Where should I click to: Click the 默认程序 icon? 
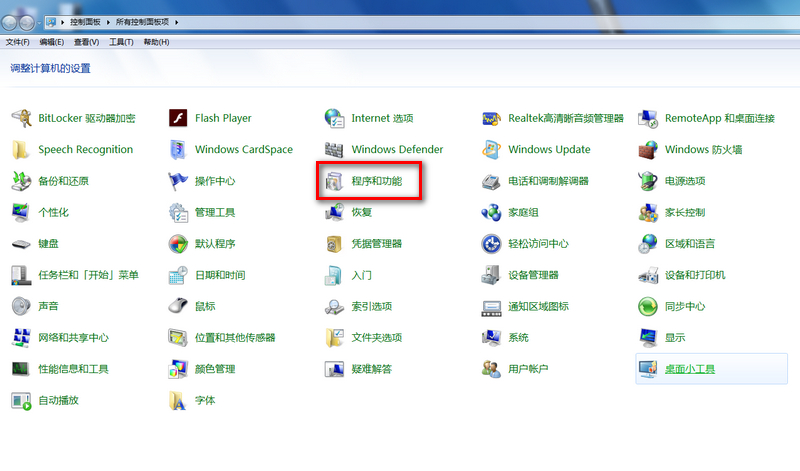(179, 244)
